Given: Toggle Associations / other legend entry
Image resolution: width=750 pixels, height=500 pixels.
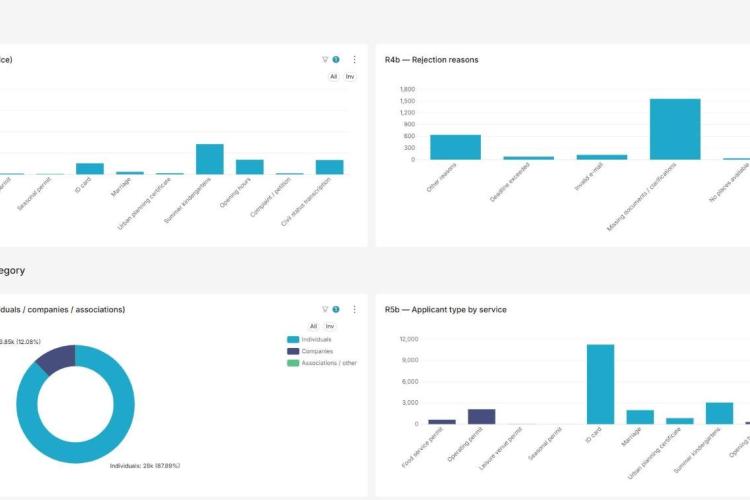Looking at the screenshot, I should pos(322,363).
